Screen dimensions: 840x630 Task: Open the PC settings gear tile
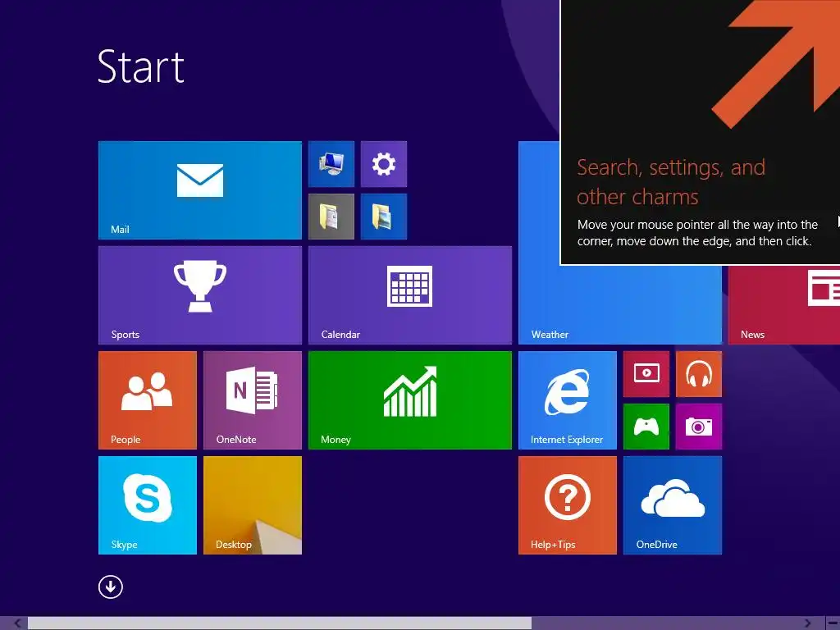pos(384,164)
